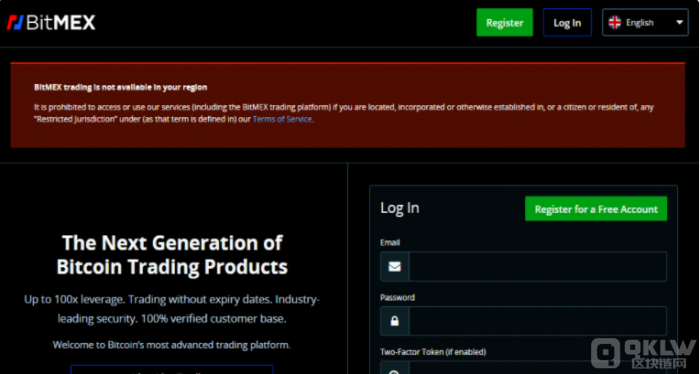
Task: Focus the Password input field
Action: click(x=538, y=321)
